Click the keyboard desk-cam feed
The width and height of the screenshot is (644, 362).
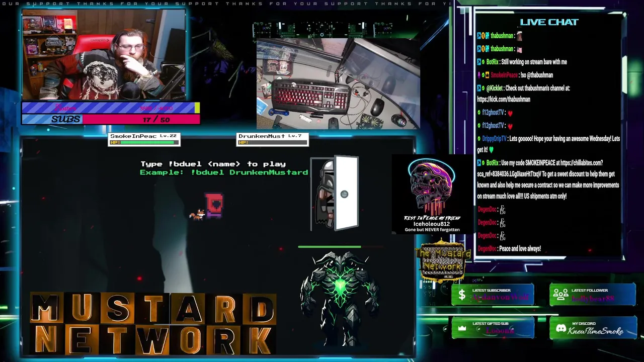[x=338, y=84]
